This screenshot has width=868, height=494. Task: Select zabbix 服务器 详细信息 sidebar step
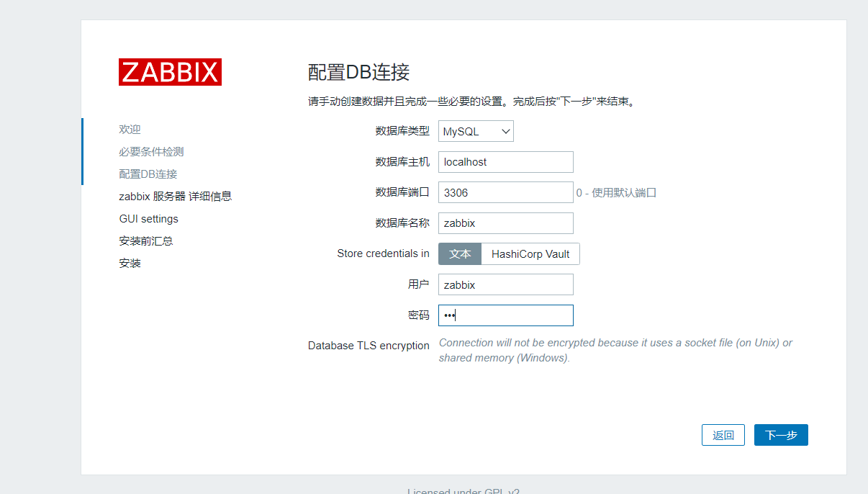coord(175,197)
